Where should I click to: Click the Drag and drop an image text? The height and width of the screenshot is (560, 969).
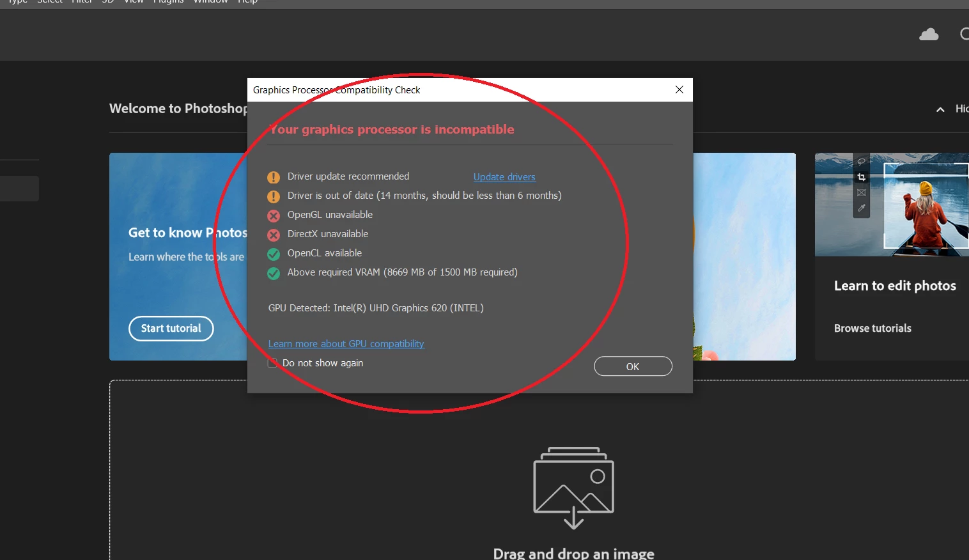coord(573,553)
